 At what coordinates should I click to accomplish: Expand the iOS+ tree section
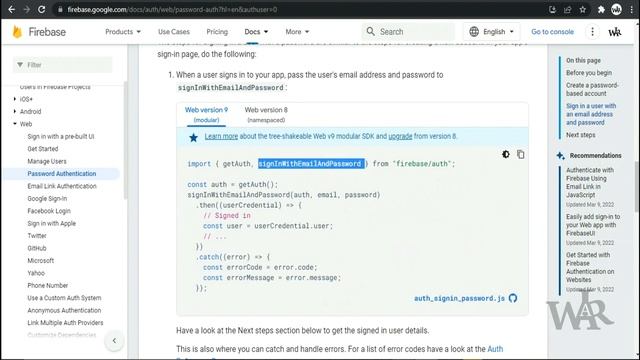pos(15,99)
